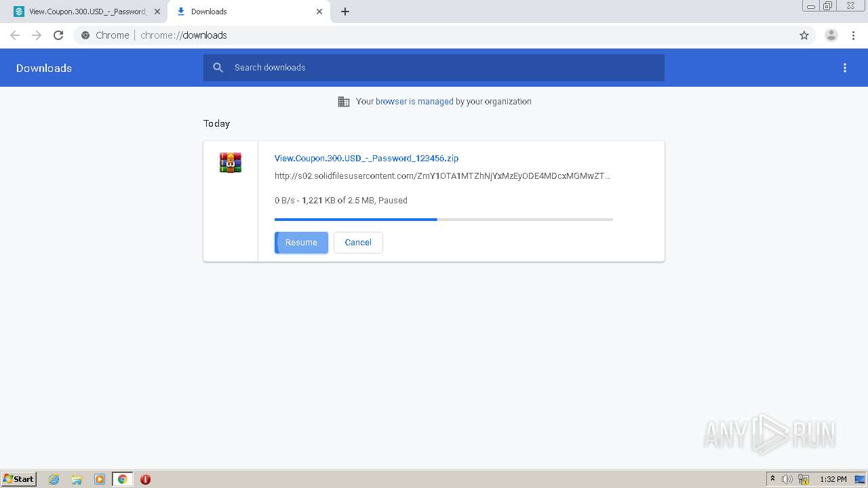This screenshot has height=488, width=868.
Task: Click the Chrome taskbar button
Action: 122,479
